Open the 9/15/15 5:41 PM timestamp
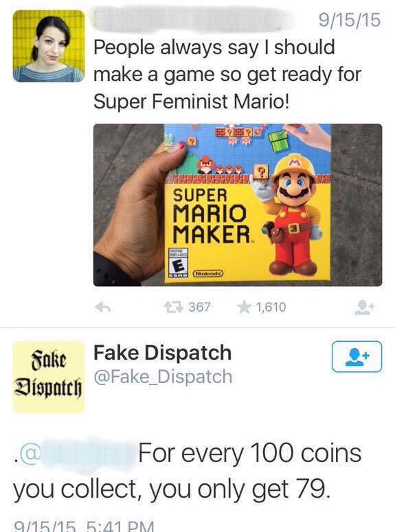The image size is (395, 532). pos(84,525)
